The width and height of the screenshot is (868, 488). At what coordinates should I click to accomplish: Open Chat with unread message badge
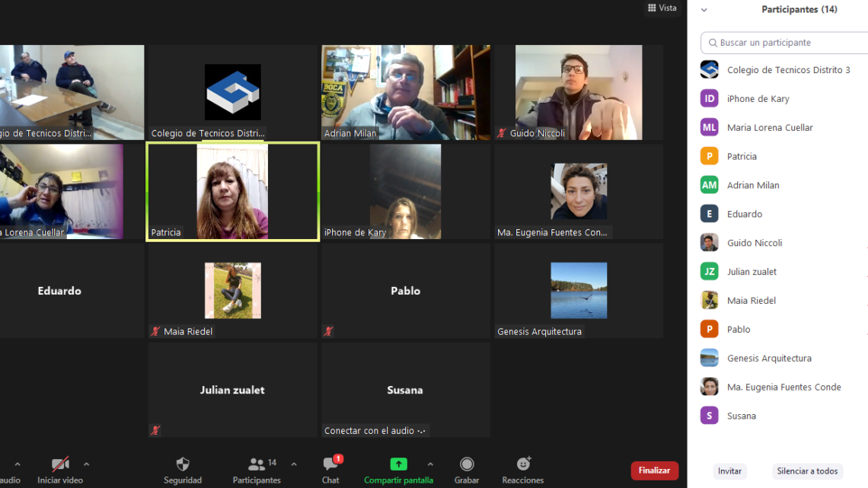pos(330,464)
